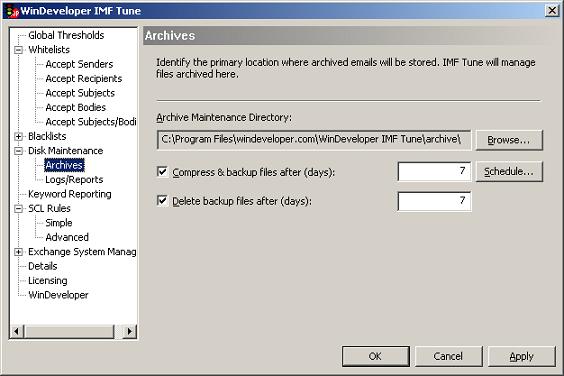Open Accept Recipients whitelist page
564x376 pixels.
tap(83, 78)
